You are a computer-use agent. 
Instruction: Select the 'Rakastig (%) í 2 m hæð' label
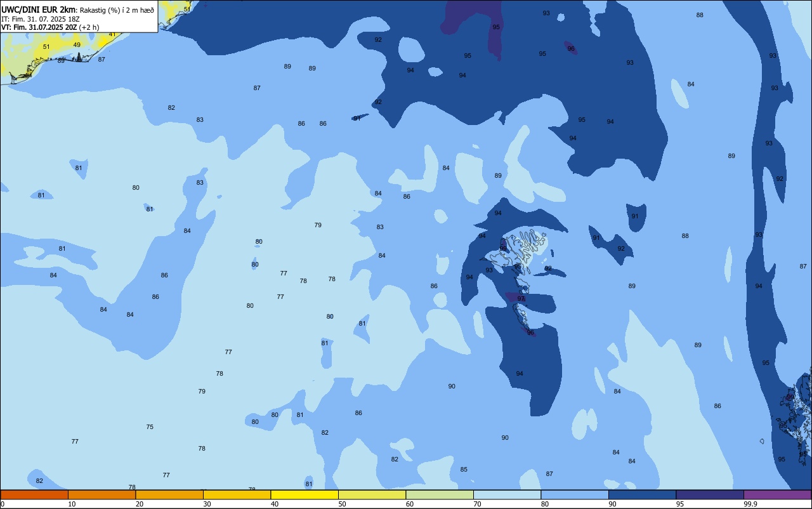click(117, 10)
